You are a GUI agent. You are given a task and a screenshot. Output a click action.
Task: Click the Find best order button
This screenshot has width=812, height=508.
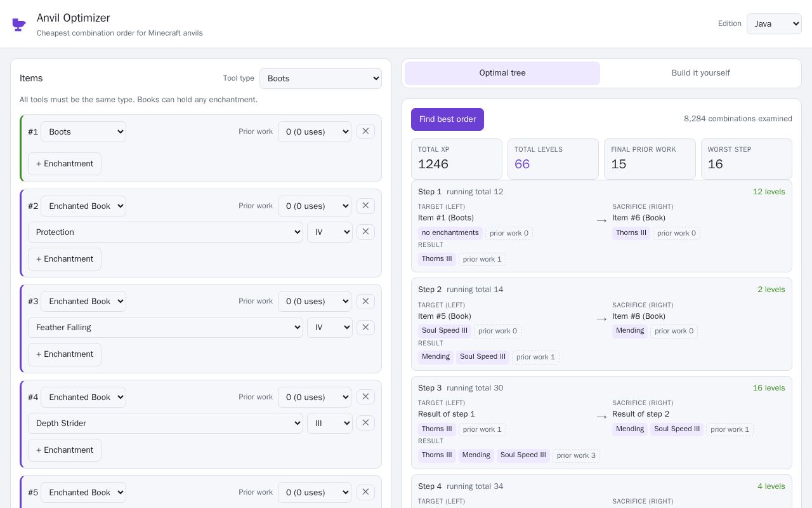(x=447, y=119)
